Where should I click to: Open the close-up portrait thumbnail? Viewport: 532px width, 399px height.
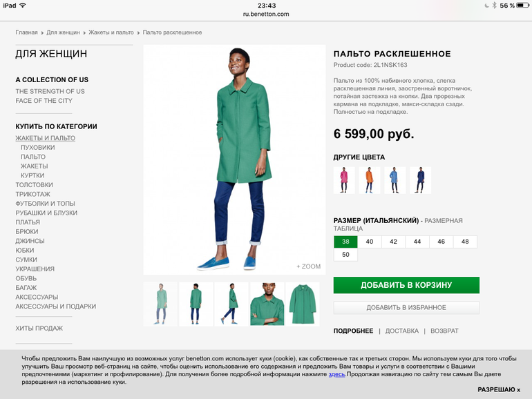pos(267,304)
